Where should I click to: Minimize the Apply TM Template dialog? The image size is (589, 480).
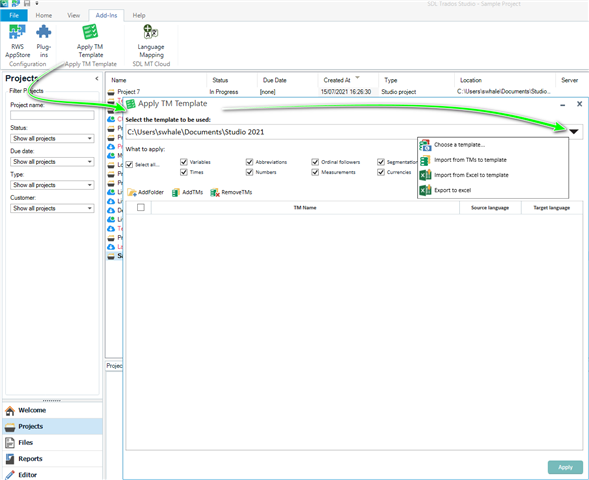point(563,105)
